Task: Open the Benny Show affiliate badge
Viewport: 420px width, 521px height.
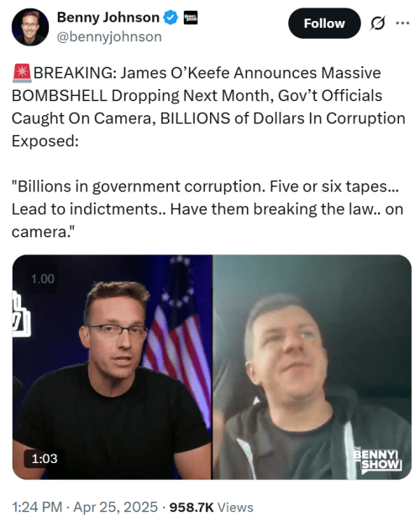Action: 191,18
